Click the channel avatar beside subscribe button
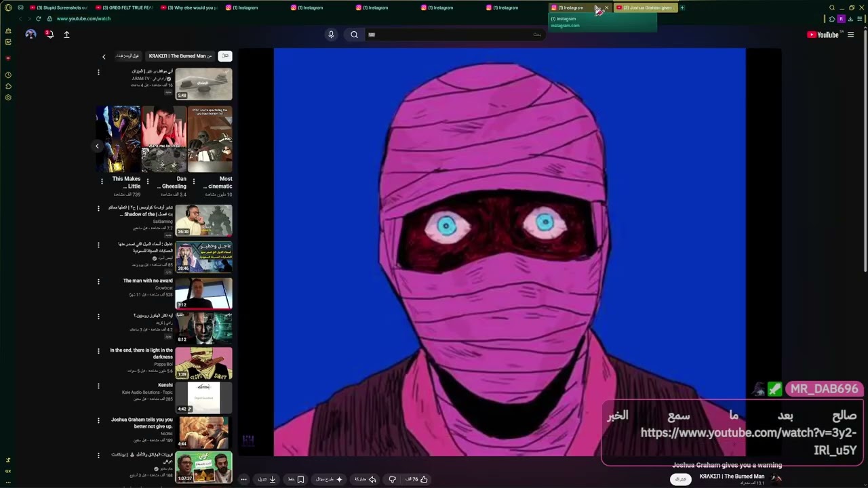 [x=777, y=479]
